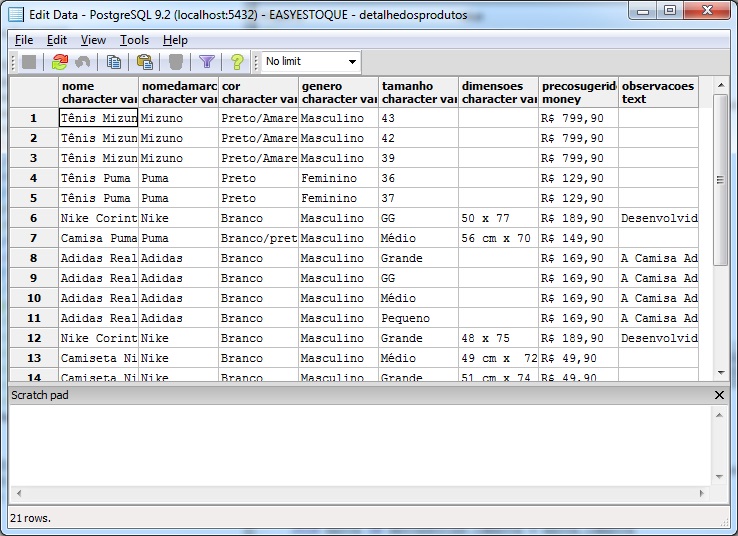Viewport: 738px width, 536px height.
Task: Click the Delete rows icon
Action: 175,62
